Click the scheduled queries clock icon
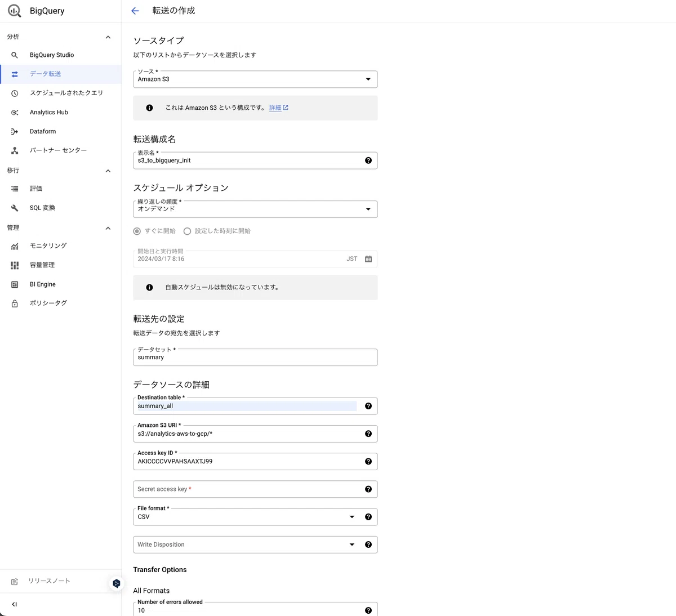676x616 pixels. pyautogui.click(x=15, y=93)
